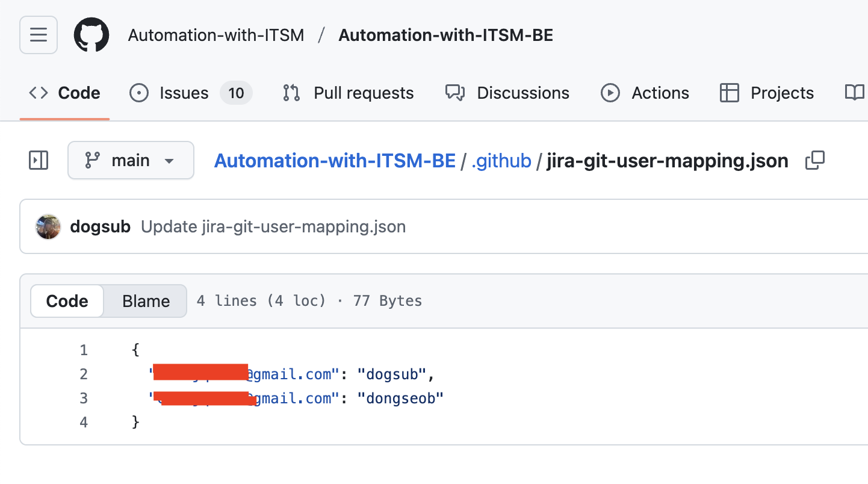Open the .github folder link
Image resolution: width=868 pixels, height=484 pixels.
coord(501,160)
